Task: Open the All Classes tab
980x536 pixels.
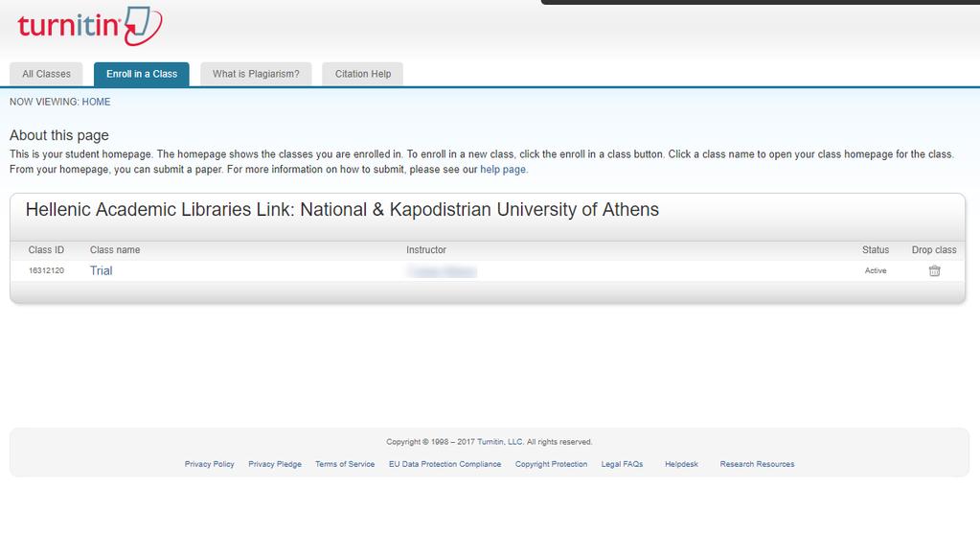Action: click(46, 74)
